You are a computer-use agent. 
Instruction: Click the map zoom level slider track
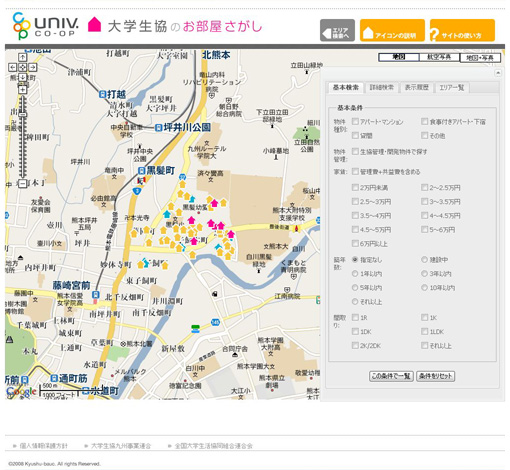click(22, 137)
